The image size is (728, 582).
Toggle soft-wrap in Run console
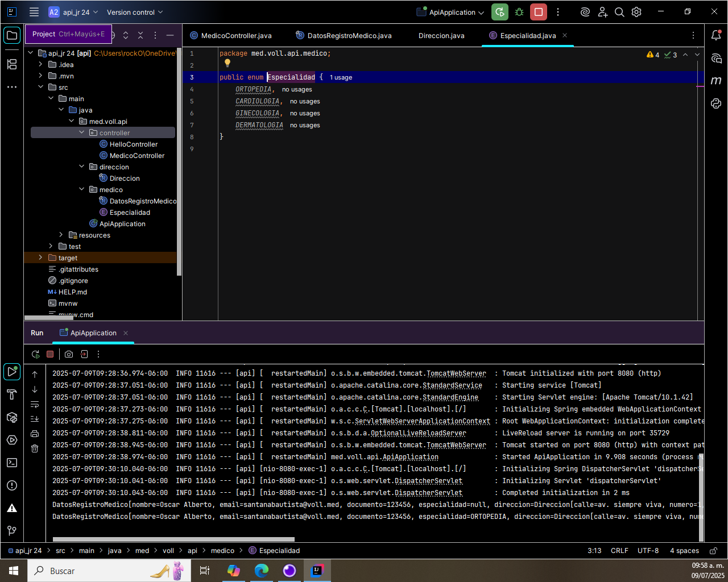point(35,405)
